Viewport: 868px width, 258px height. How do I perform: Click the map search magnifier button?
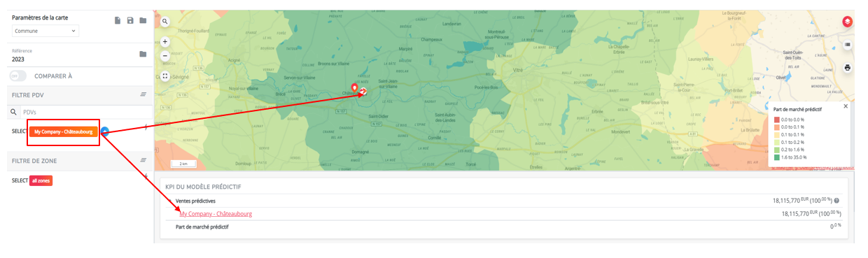165,22
